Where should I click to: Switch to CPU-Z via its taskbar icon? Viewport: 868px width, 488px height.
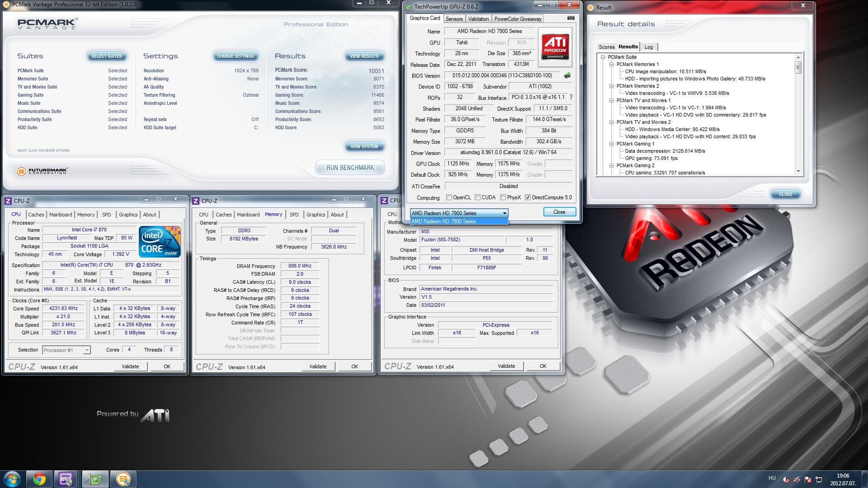click(x=66, y=479)
